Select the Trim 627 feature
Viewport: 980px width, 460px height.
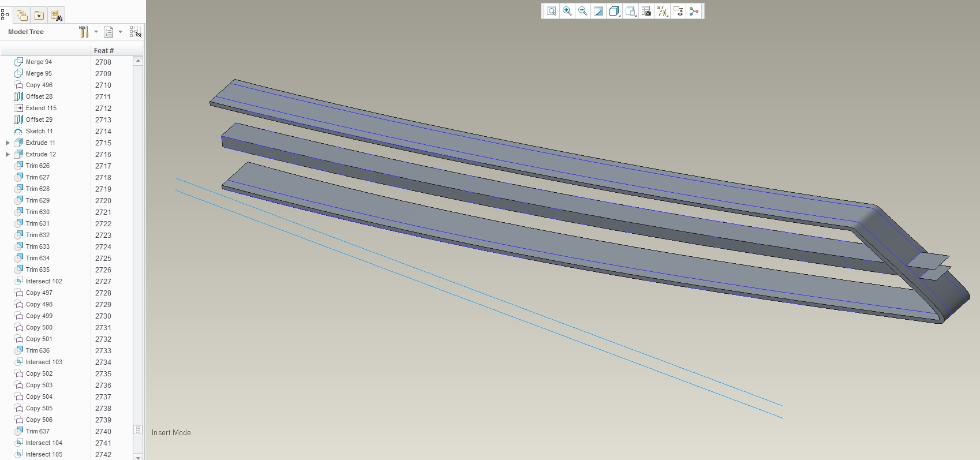tap(38, 177)
